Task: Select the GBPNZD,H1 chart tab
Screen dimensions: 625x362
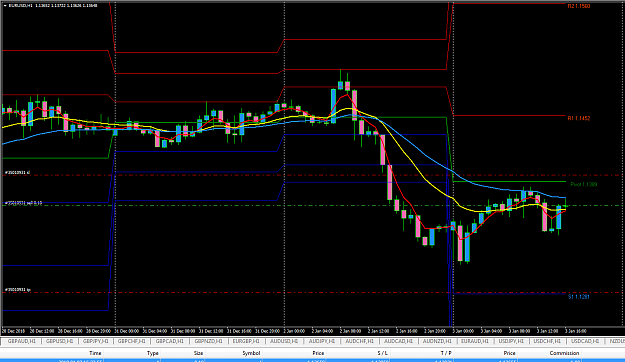Action: click(208, 341)
